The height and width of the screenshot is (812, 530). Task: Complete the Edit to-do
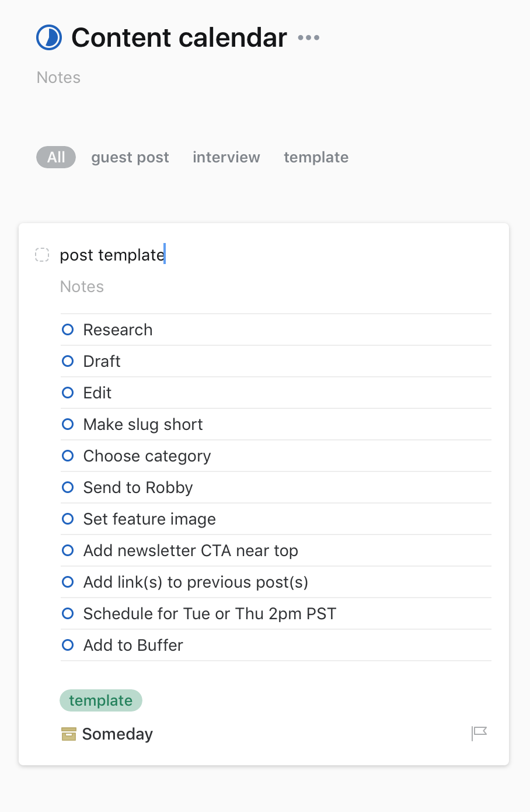(x=68, y=393)
